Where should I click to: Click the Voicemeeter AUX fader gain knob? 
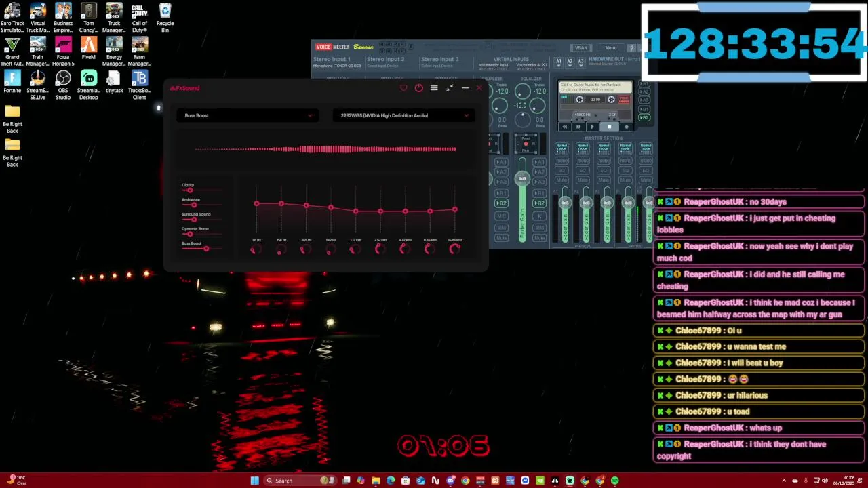click(x=522, y=178)
